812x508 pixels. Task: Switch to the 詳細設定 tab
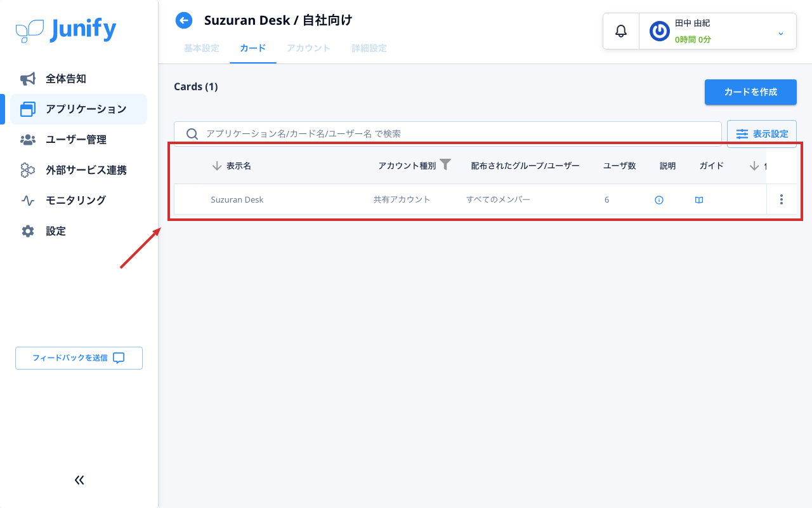[369, 48]
